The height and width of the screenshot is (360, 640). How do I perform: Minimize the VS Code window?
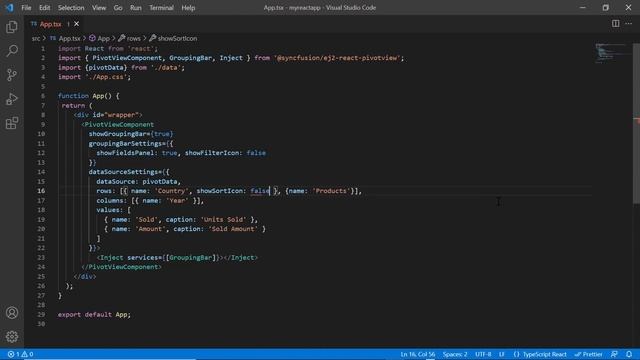tap(582, 7)
